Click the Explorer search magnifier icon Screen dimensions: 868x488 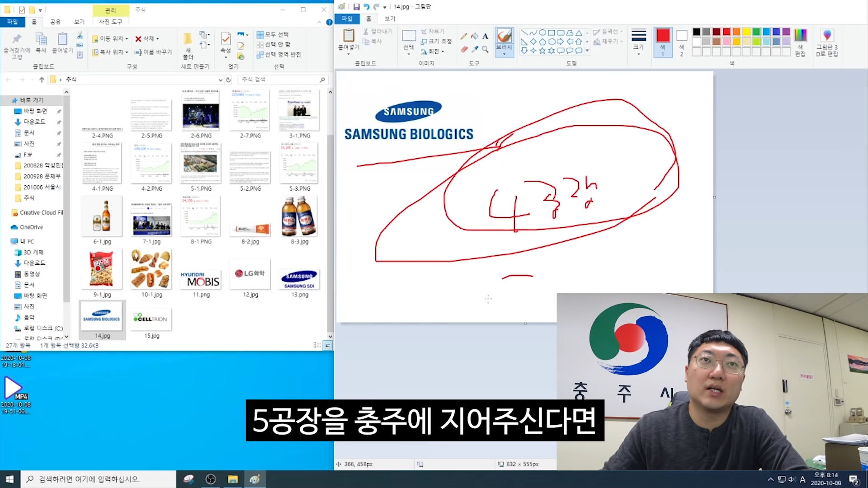coord(322,80)
